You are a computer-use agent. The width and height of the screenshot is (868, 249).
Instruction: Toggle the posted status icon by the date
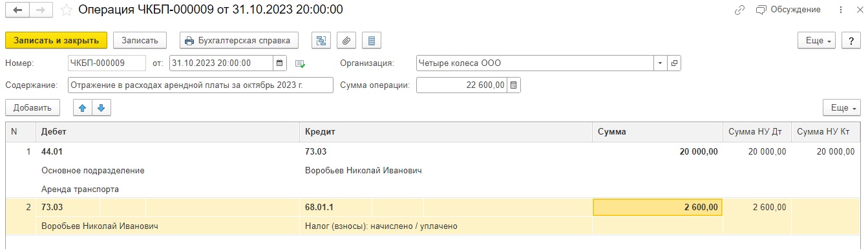click(x=300, y=63)
